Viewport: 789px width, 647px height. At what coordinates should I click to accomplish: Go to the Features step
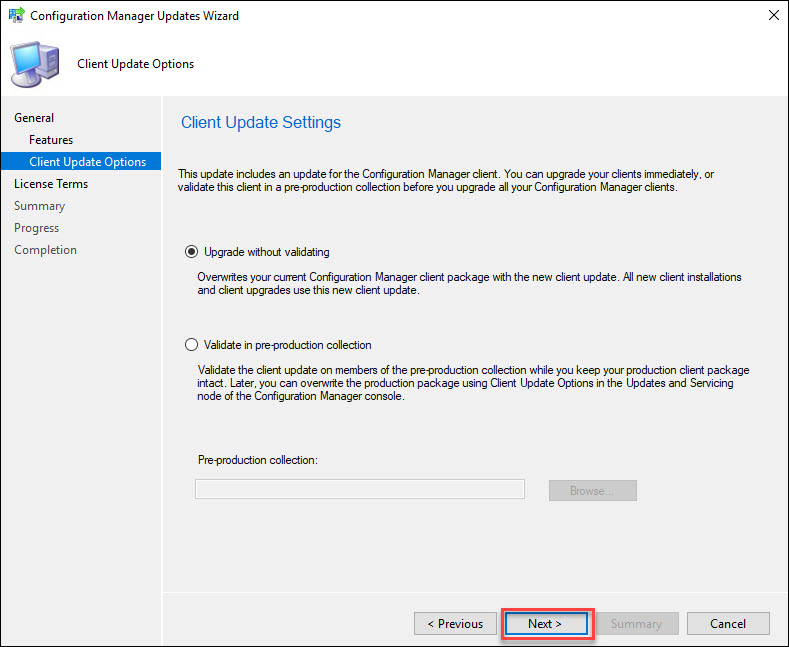51,140
